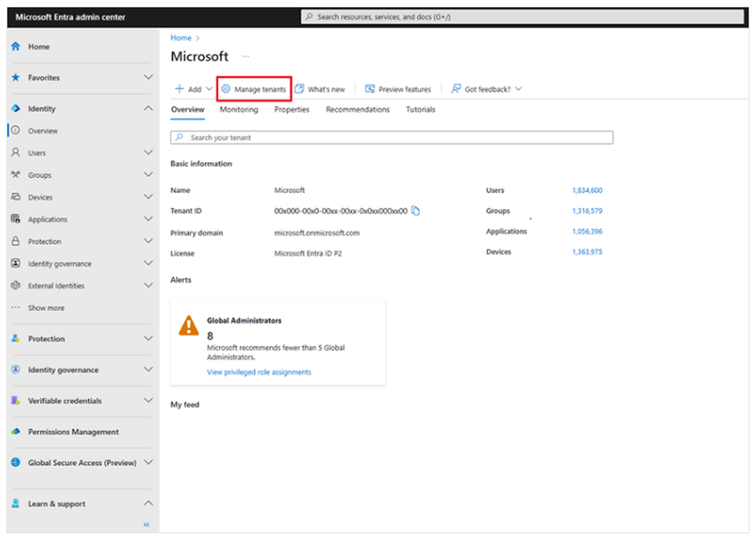Click the Home house icon in sidebar
Viewport: 756px width, 547px height.
click(x=16, y=47)
